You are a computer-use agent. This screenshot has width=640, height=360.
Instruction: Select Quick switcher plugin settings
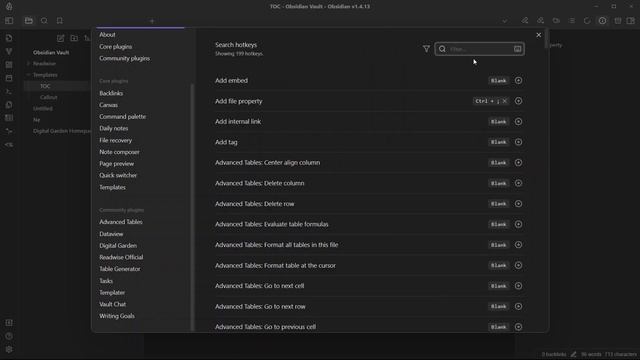(118, 176)
